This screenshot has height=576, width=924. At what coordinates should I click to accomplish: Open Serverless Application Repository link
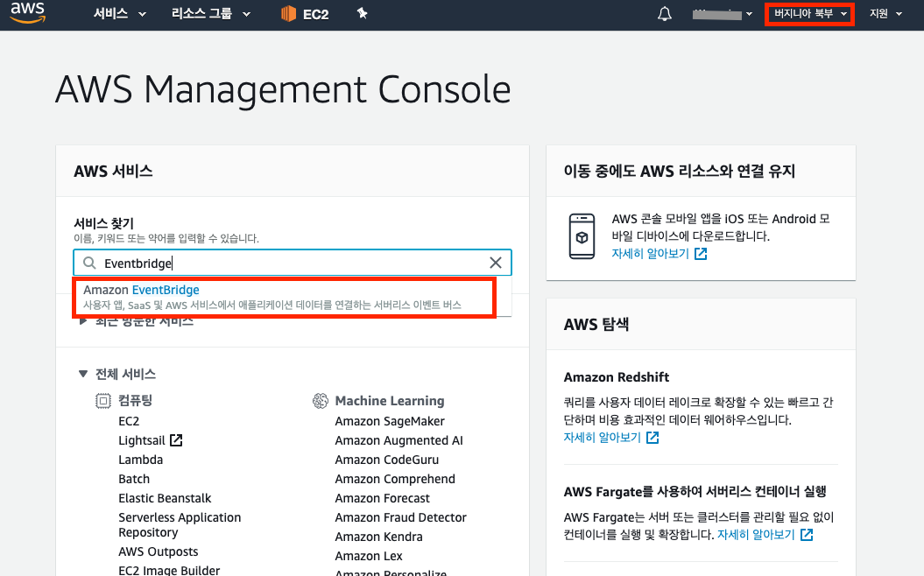pyautogui.click(x=180, y=524)
